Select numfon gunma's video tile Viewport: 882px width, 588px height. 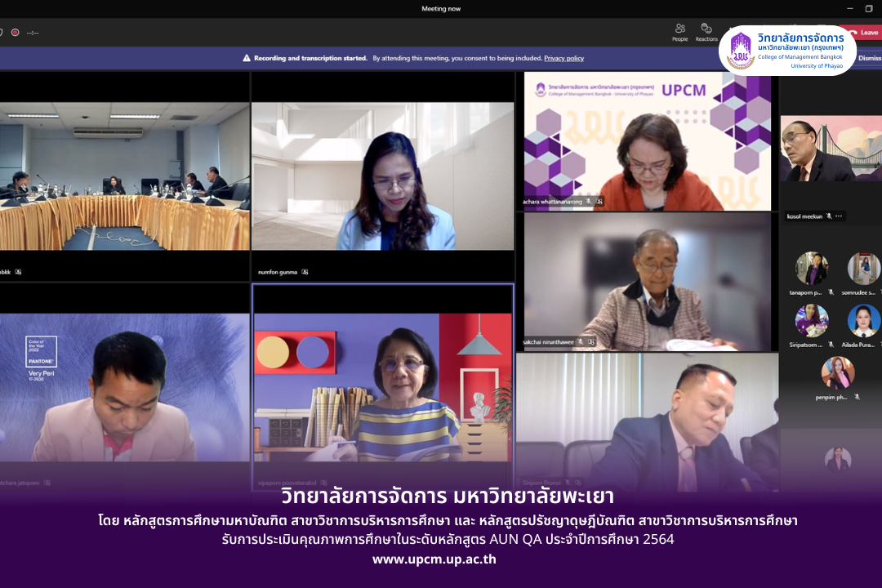(x=382, y=176)
